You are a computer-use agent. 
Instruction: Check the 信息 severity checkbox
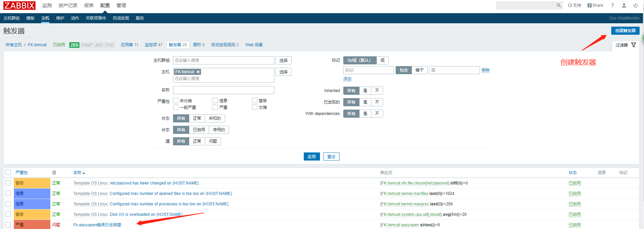[x=215, y=101]
